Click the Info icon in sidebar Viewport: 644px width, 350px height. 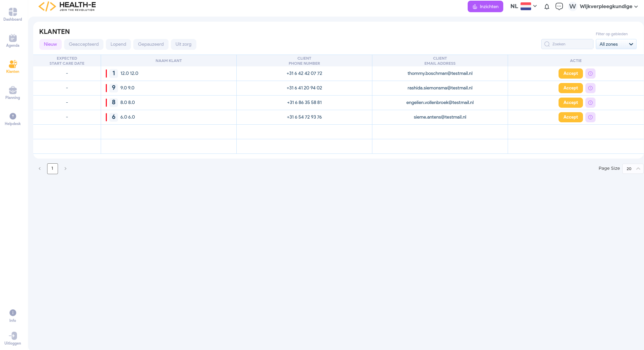(13, 313)
